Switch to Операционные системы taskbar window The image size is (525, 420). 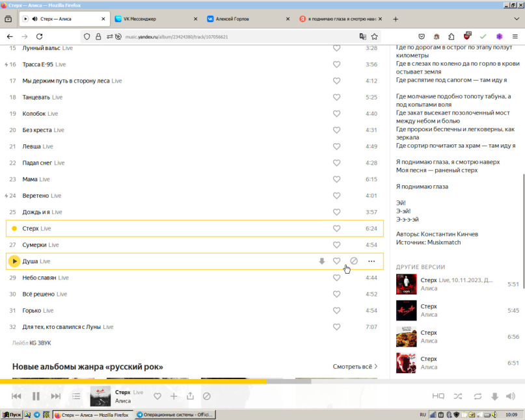(x=175, y=415)
